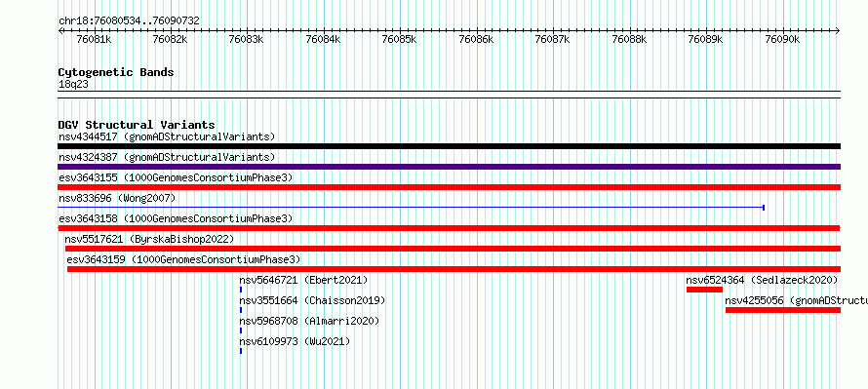
Task: Click the 76087k ruler tick label
Action: pyautogui.click(x=552, y=39)
